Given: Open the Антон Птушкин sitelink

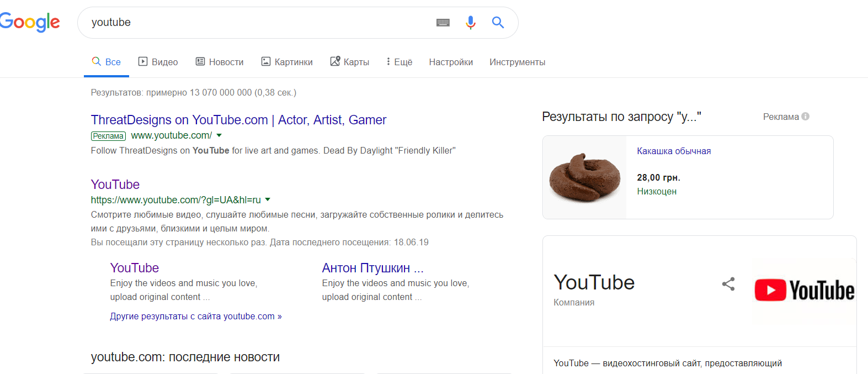Looking at the screenshot, I should pyautogui.click(x=372, y=268).
